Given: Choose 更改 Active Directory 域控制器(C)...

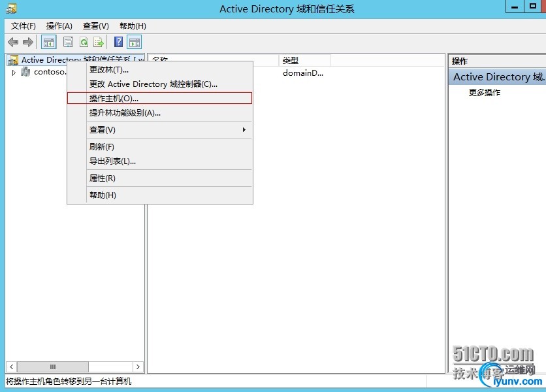Looking at the screenshot, I should (x=160, y=84).
